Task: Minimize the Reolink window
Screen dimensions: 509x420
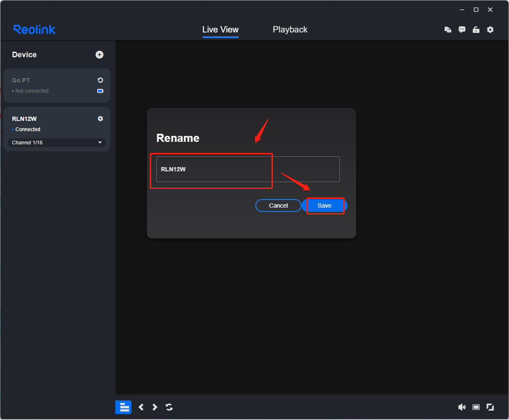Action: click(462, 10)
